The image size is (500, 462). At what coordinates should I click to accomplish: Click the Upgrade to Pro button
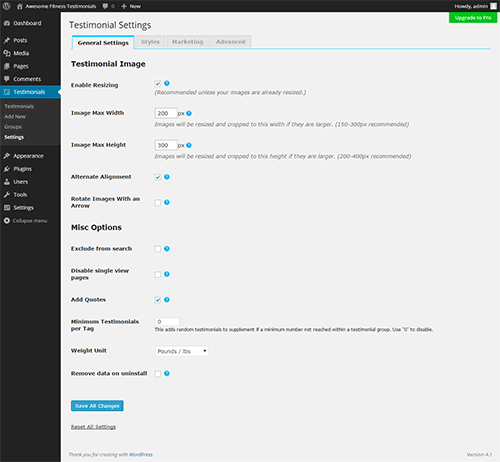tap(473, 18)
